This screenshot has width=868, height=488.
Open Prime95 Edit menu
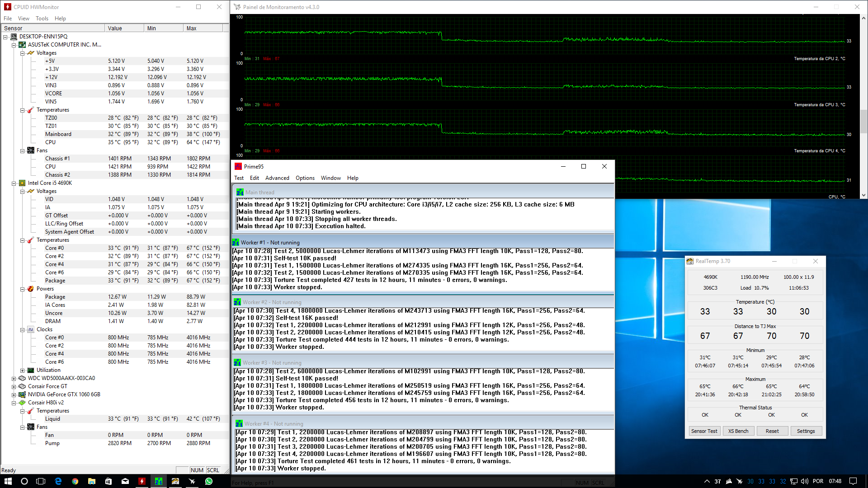coord(255,178)
